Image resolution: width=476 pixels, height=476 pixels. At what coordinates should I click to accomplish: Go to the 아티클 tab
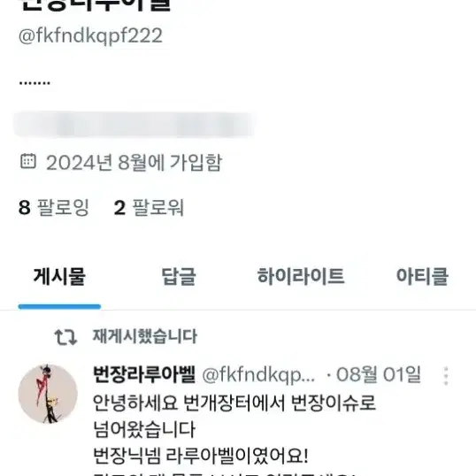(422, 277)
